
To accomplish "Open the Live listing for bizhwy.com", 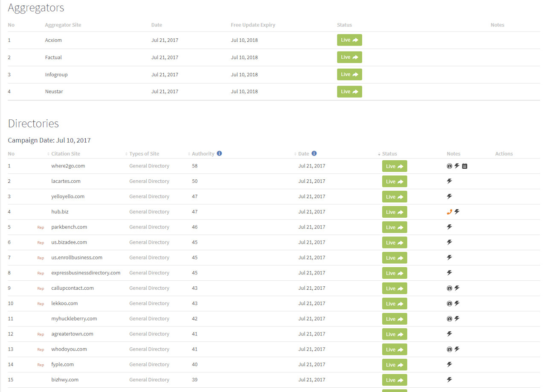I will [x=395, y=380].
